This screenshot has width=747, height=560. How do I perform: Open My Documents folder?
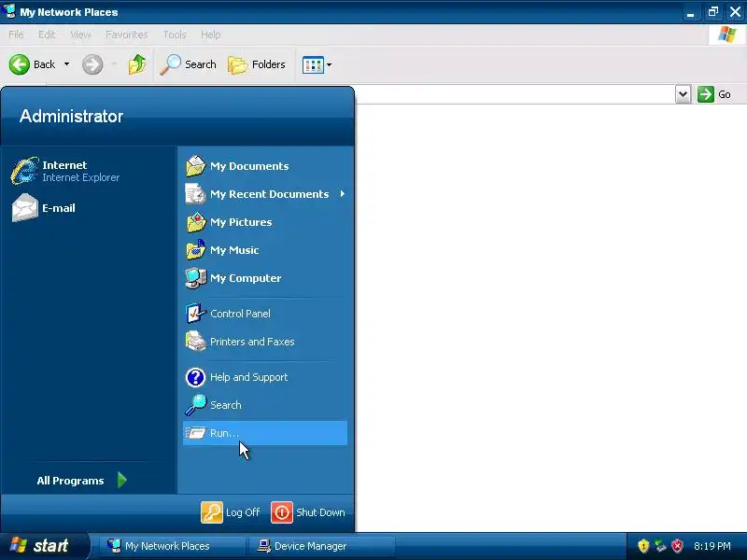click(x=265, y=166)
